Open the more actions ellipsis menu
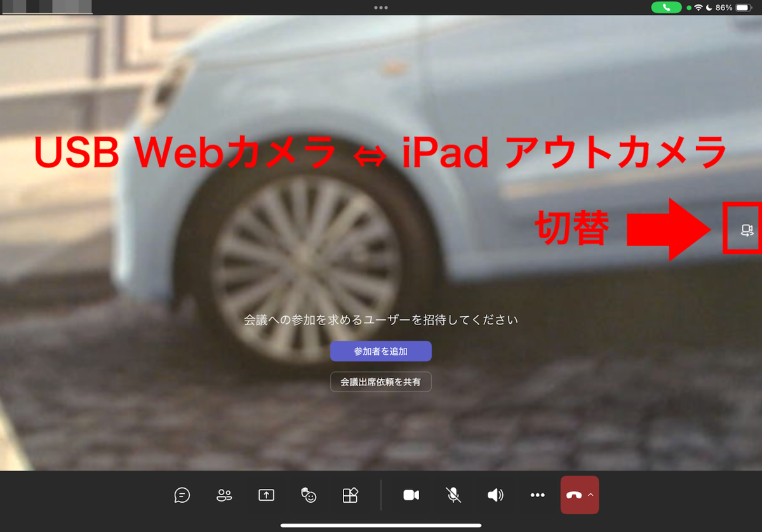This screenshot has width=762, height=532. point(538,495)
